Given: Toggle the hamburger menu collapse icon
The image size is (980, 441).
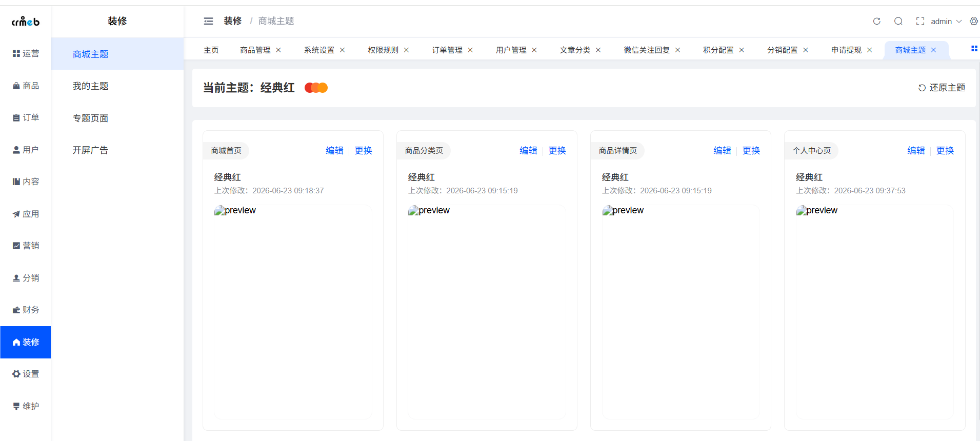Looking at the screenshot, I should (x=208, y=21).
